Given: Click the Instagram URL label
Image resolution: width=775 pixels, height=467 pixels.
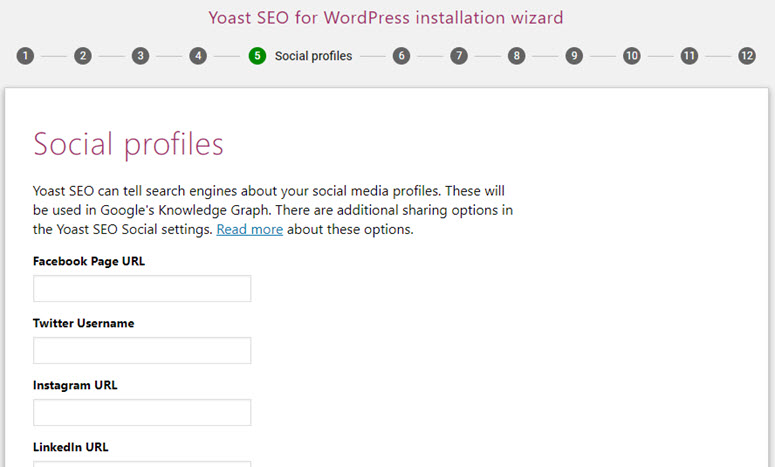Looking at the screenshot, I should click(x=75, y=385).
